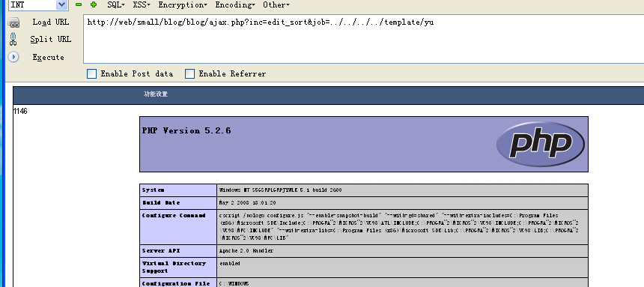Open the Other menu
Screen dimensions: 644x287
click(276, 5)
